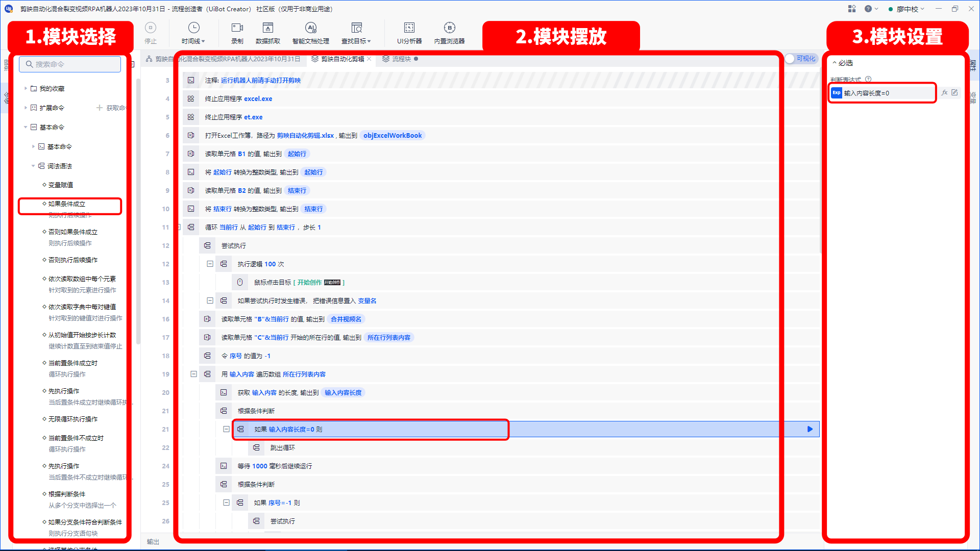Open the UI分析器 analyzer

pos(409,33)
